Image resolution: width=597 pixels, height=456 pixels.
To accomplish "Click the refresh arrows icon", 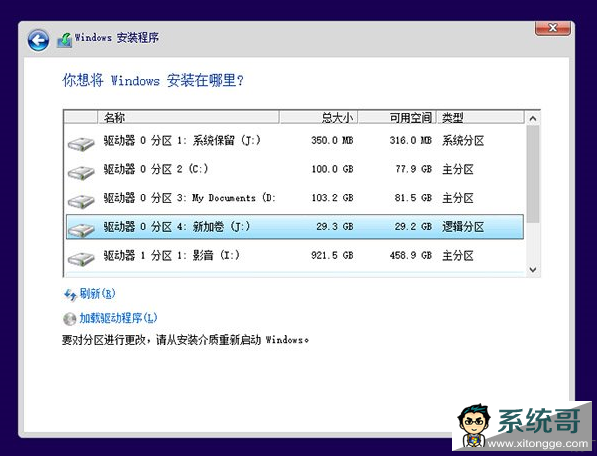I will (x=70, y=295).
